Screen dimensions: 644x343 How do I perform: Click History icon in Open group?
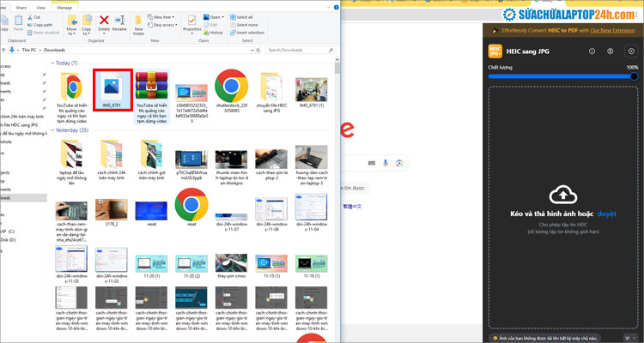click(x=216, y=33)
